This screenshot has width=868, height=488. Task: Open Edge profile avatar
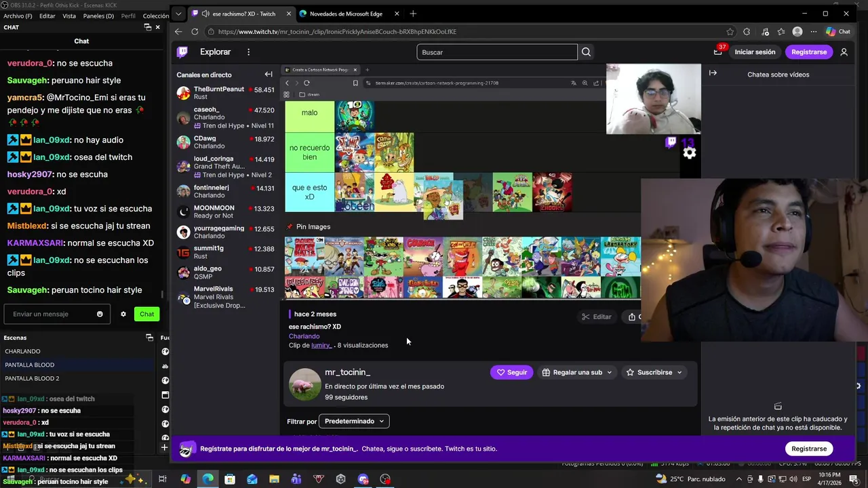coord(797,31)
